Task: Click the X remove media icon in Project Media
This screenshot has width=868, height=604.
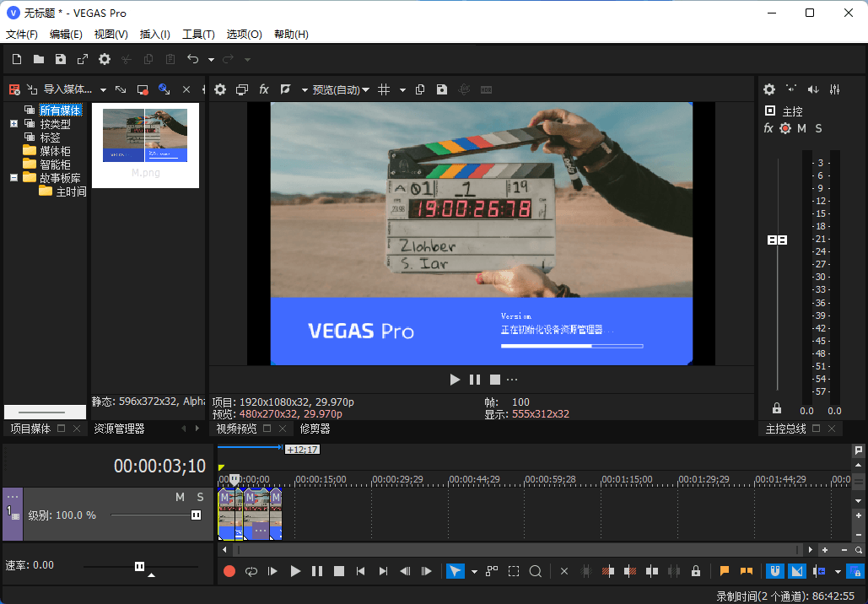Action: point(186,89)
